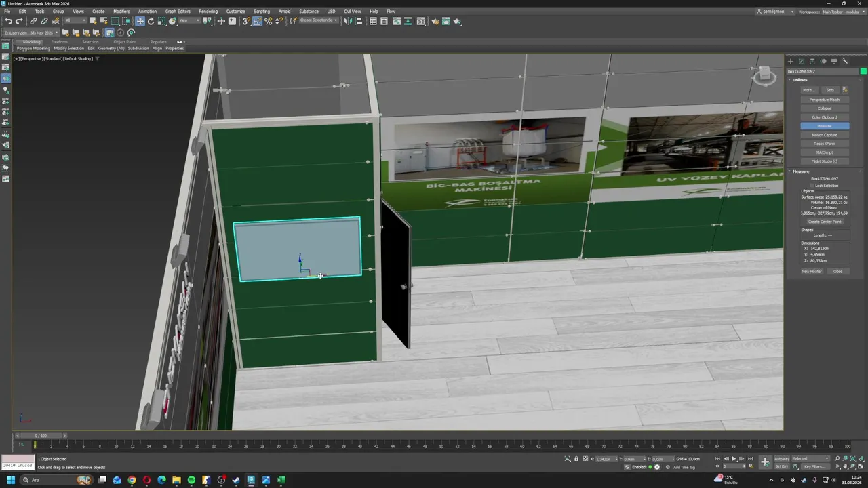This screenshot has width=868, height=488.
Task: Open the Graph Editors menu
Action: point(178,12)
